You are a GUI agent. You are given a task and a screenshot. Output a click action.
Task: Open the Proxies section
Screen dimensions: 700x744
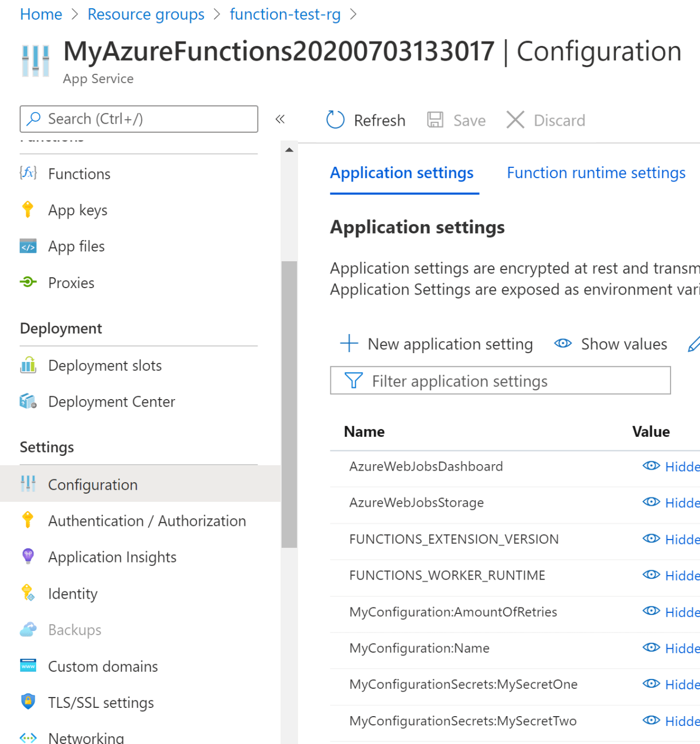(71, 283)
